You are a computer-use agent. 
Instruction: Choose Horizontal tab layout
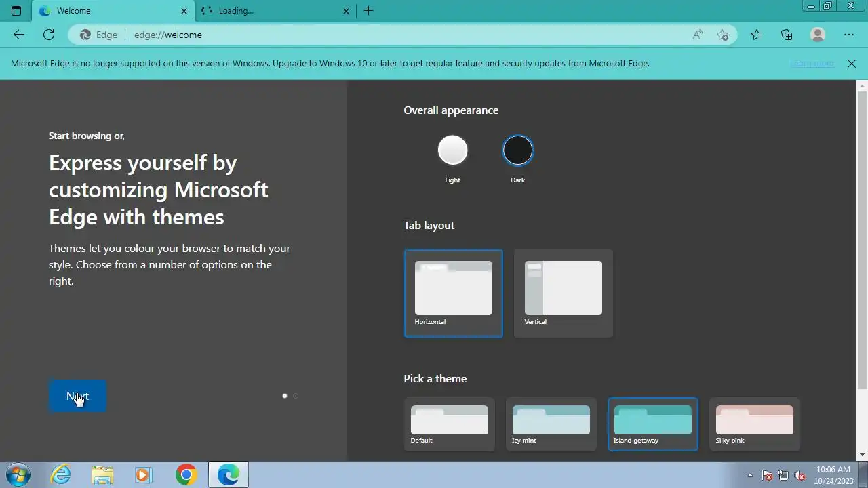point(454,293)
